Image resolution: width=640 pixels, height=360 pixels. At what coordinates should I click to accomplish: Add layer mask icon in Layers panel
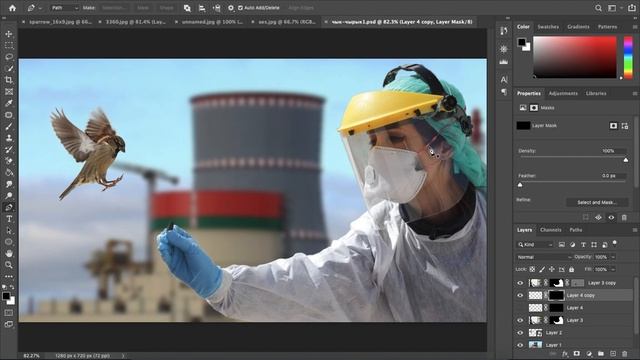[x=577, y=354]
